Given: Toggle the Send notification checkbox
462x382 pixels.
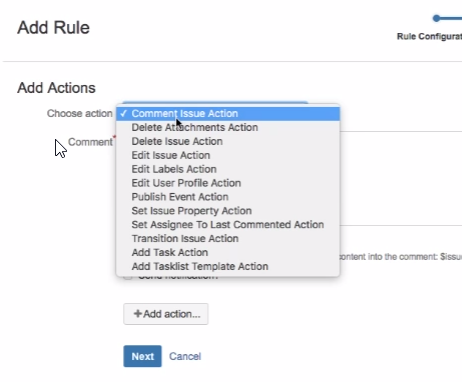Looking at the screenshot, I should click(x=128, y=277).
